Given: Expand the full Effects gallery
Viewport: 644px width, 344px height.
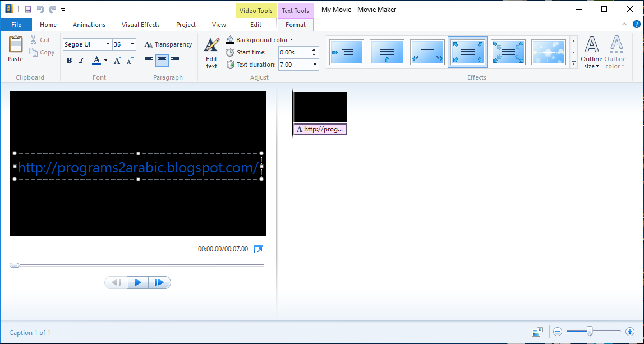Looking at the screenshot, I should (x=574, y=62).
